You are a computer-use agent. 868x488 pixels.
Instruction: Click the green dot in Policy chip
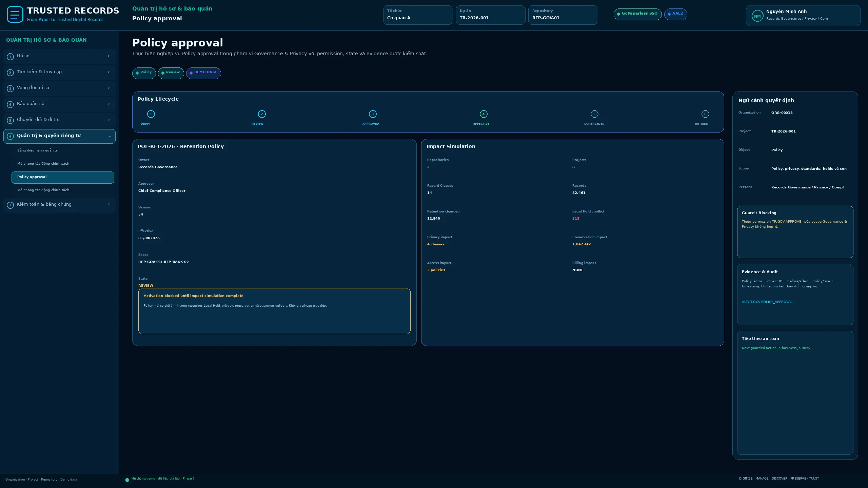click(x=137, y=73)
